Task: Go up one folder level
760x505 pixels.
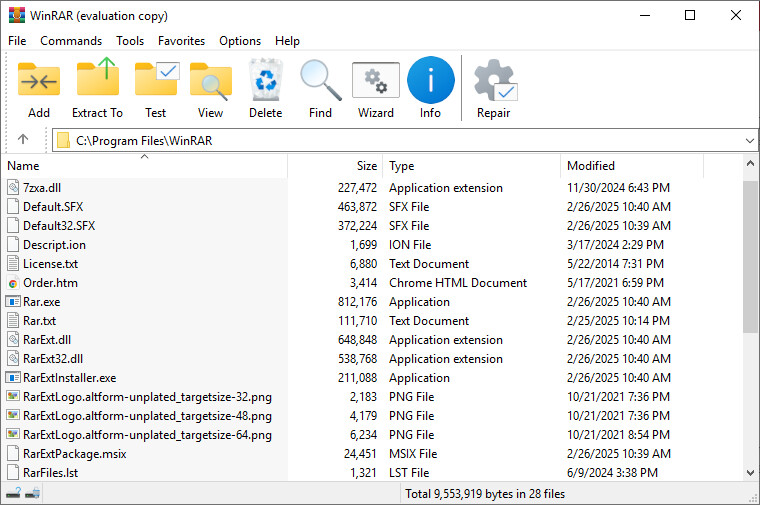Action: (23, 140)
